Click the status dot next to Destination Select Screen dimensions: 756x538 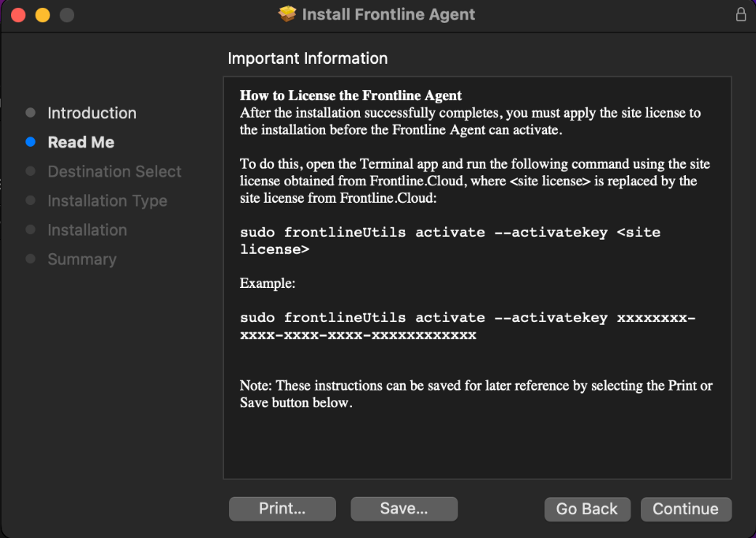[32, 171]
